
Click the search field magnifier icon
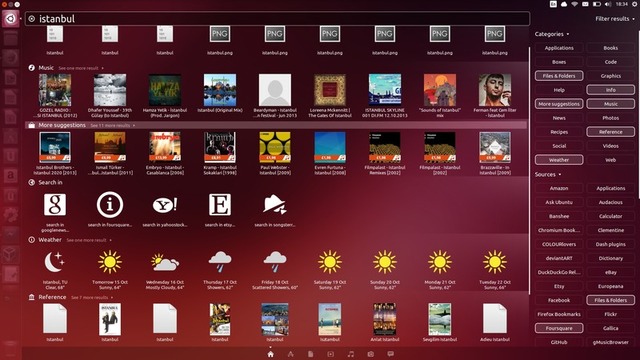click(31, 19)
